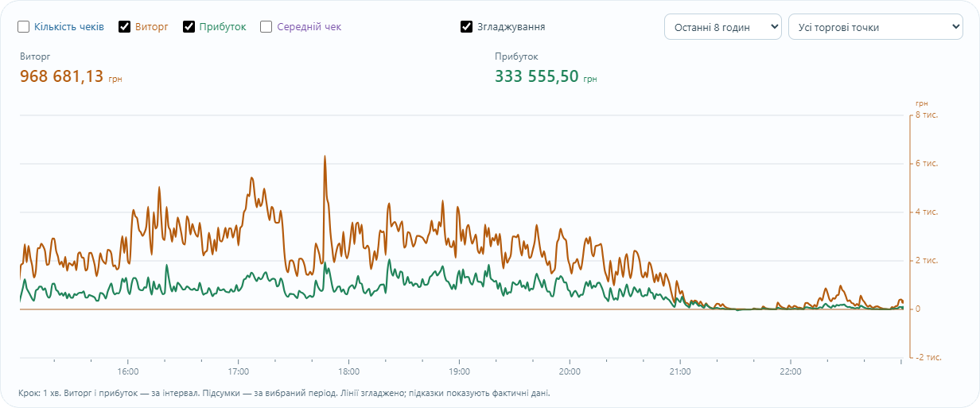Viewport: 980px width, 408px height.
Task: Click the profit total 333 555,50
Action: (x=537, y=76)
